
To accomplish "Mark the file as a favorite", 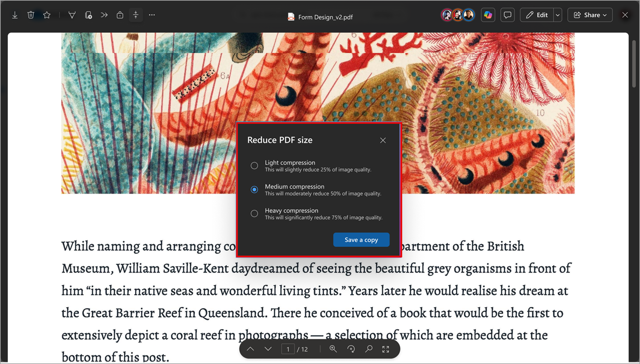I will point(47,15).
